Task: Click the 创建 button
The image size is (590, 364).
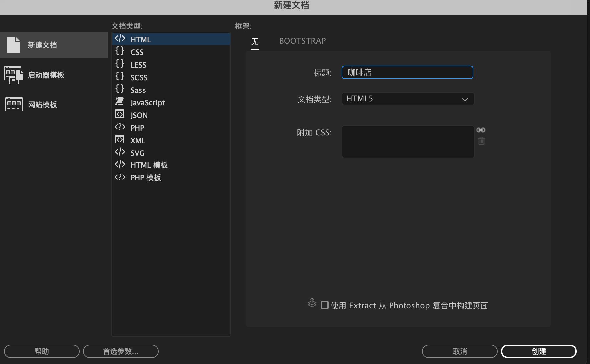Action: coord(539,351)
